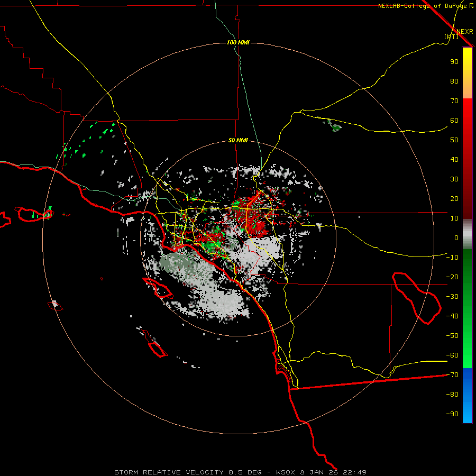The height and width of the screenshot is (476, 476).
Task: Click the Santa Catalina Island outline
Action: 158,288
